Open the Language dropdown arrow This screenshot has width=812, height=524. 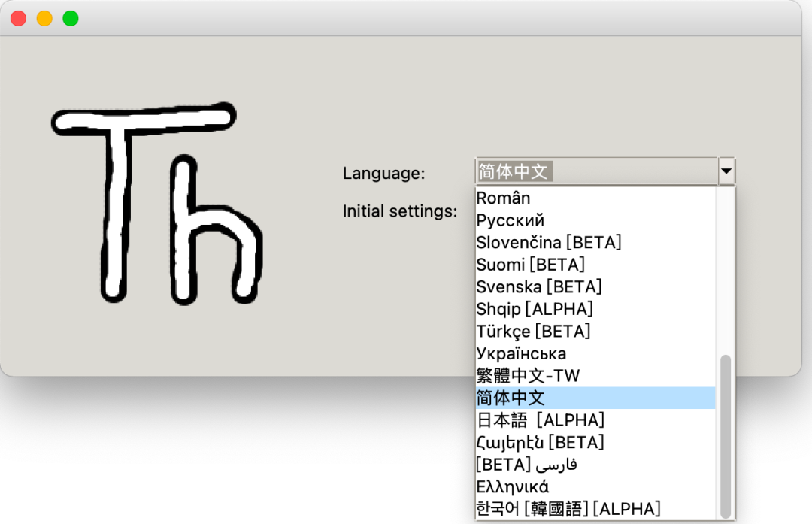(726, 171)
